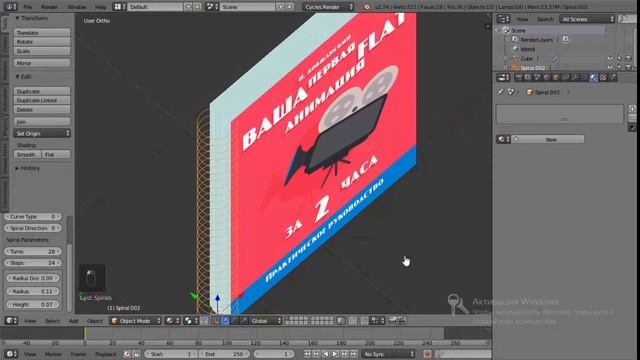The image size is (640, 360).
Task: Toggle visibility eye for Spiral.002
Action: tap(610, 68)
